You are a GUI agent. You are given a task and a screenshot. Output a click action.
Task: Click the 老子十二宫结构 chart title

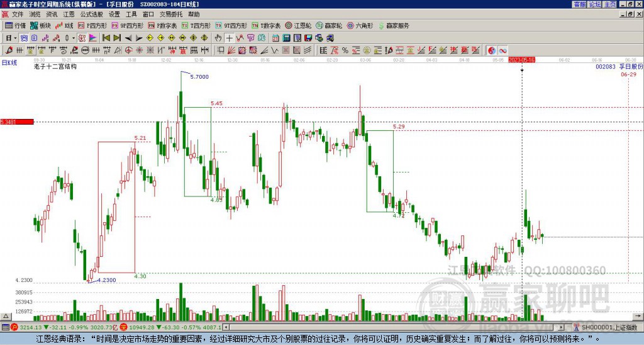pyautogui.click(x=55, y=66)
